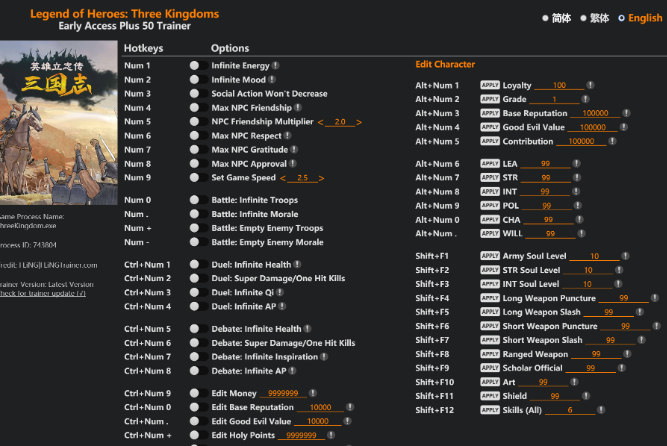Enable Battle: Infinite Troops toggle
Screen dimensions: 667x446
point(198,200)
